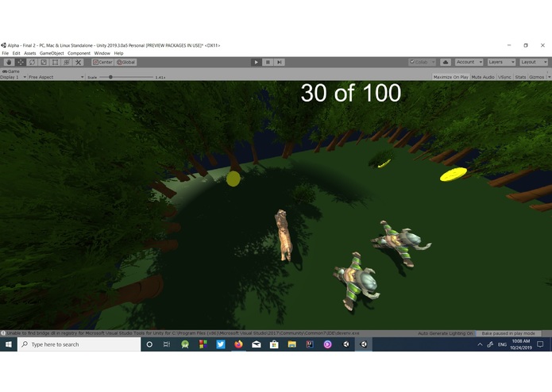Viewport: 552px width, 392px height.
Task: Click the Visual Studio bridge error message
Action: [x=183, y=333]
